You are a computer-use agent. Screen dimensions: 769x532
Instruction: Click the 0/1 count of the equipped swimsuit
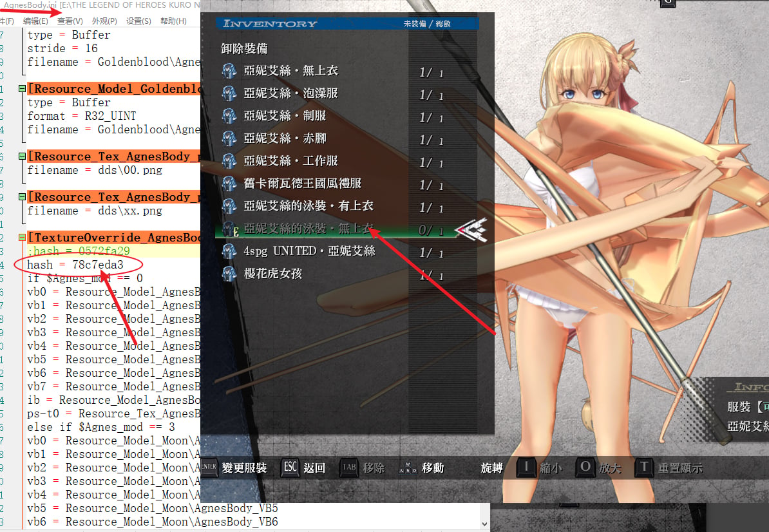click(x=431, y=230)
